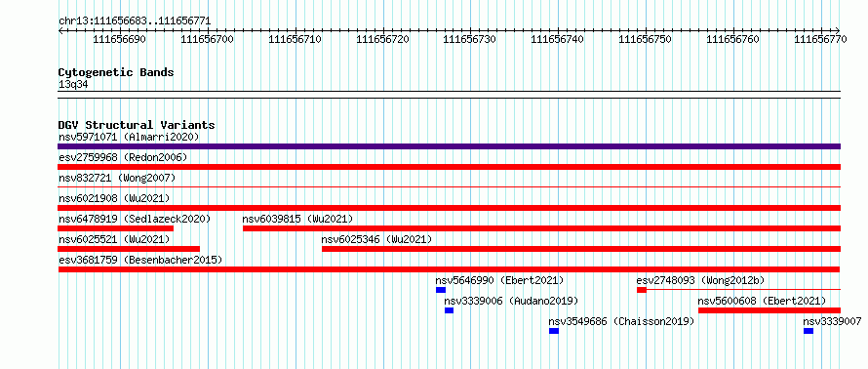Open esv3681759 (Besenbacher2015) variant
The height and width of the screenshot is (369, 868).
click(x=140, y=260)
